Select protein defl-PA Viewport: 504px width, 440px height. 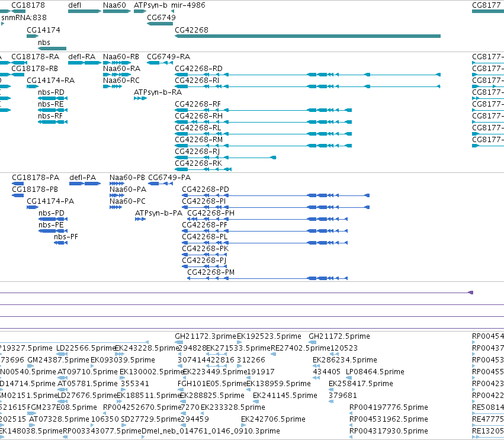[82, 178]
